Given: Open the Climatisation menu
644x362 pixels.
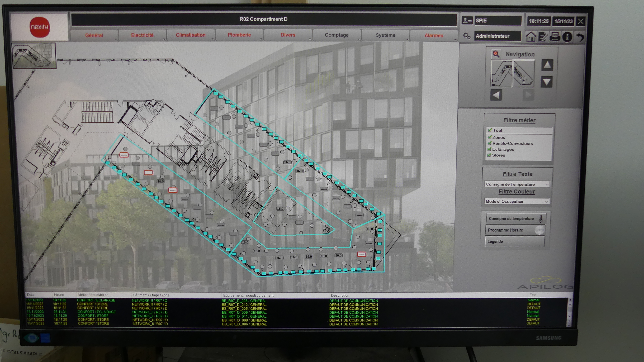Looking at the screenshot, I should 190,35.
